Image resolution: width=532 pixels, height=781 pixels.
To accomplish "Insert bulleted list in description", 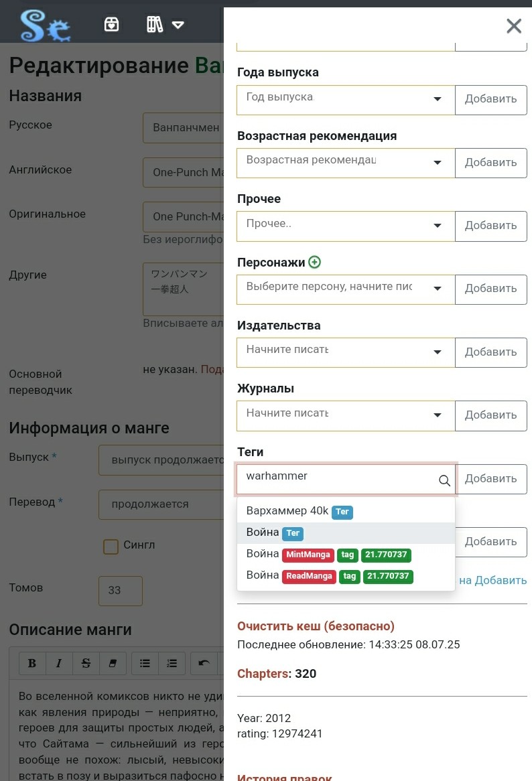I will pos(145,663).
